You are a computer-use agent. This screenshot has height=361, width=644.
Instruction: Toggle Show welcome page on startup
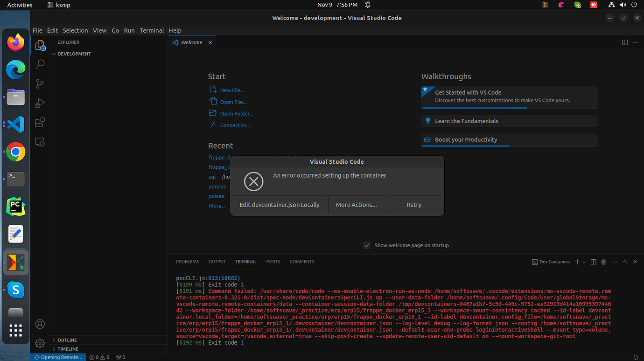[367, 245]
